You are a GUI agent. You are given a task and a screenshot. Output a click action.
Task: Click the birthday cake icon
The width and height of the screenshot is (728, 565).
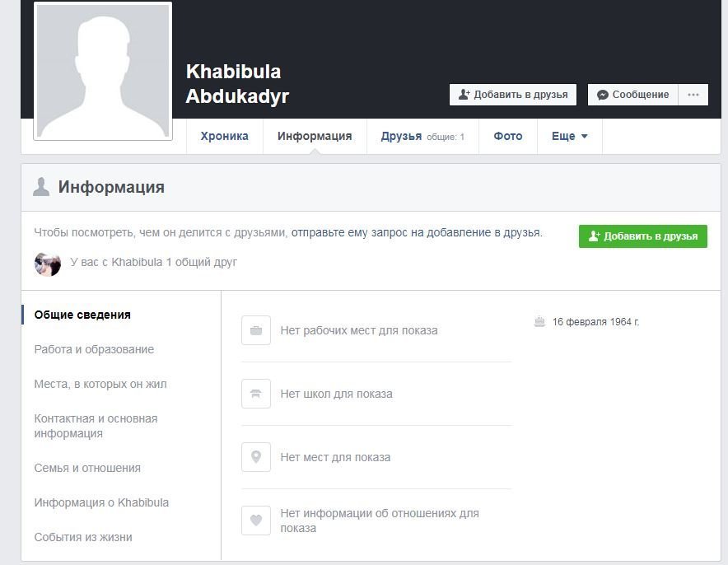539,322
